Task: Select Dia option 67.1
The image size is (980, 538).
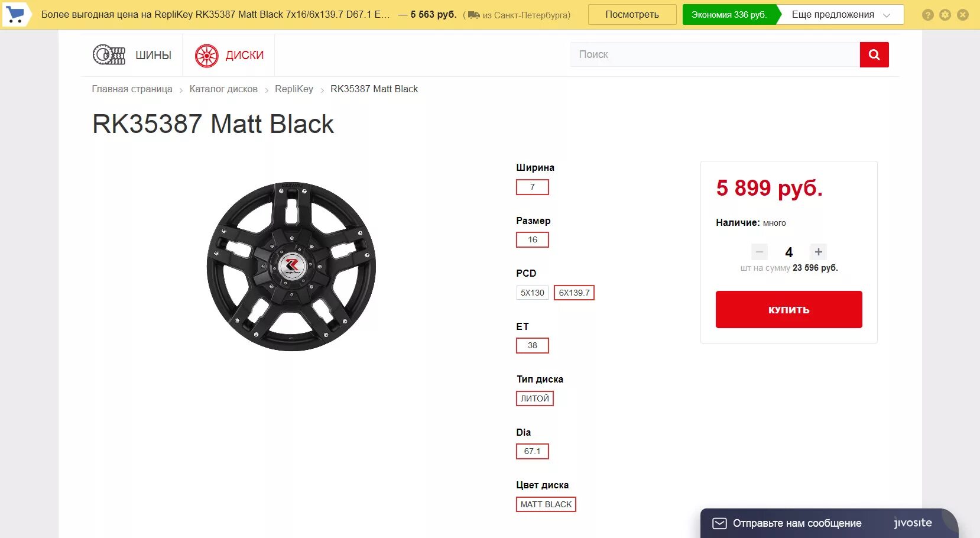Action: click(533, 451)
